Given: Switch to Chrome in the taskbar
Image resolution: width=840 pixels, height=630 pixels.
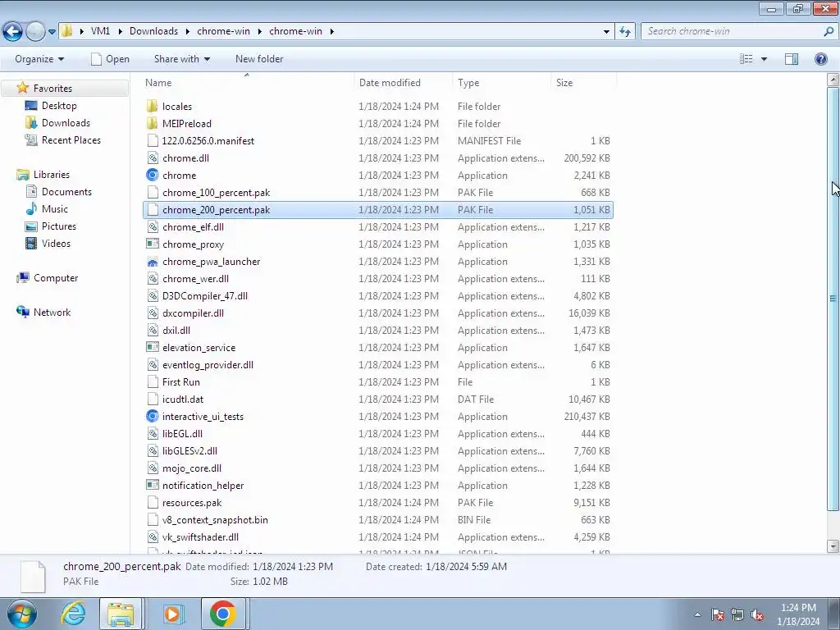Looking at the screenshot, I should pos(223,614).
